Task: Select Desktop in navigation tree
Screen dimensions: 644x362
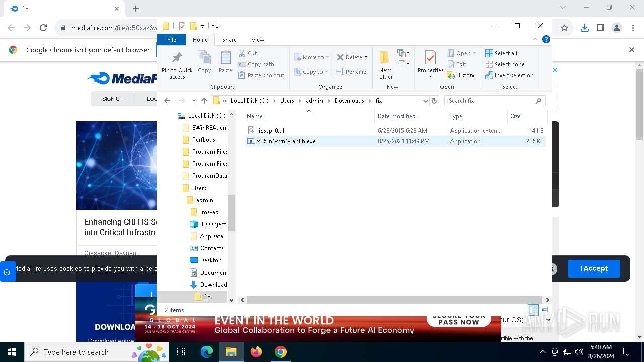Action: [x=210, y=260]
